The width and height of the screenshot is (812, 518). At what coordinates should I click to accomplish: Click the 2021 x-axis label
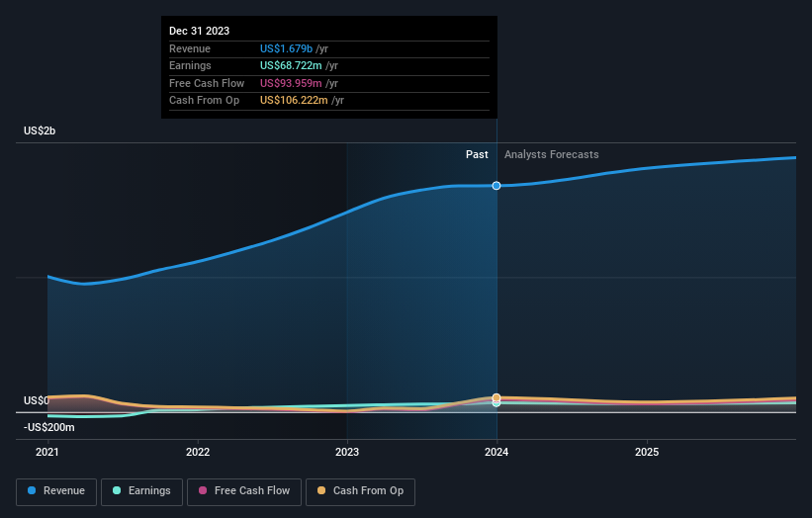[47, 452]
